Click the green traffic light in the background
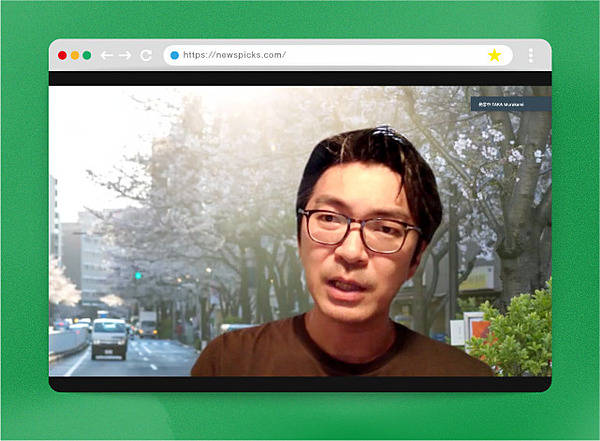Viewport: 600px width, 441px height. pyautogui.click(x=138, y=274)
